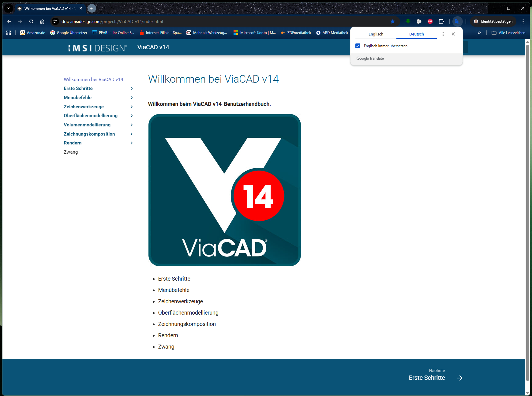Go to next page Erste Schritte
The height and width of the screenshot is (396, 532).
(427, 378)
